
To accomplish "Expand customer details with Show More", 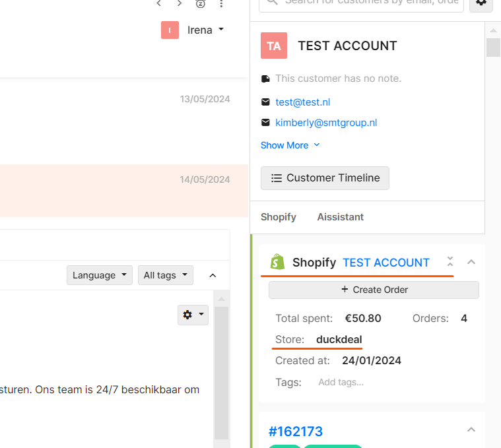I will point(290,145).
